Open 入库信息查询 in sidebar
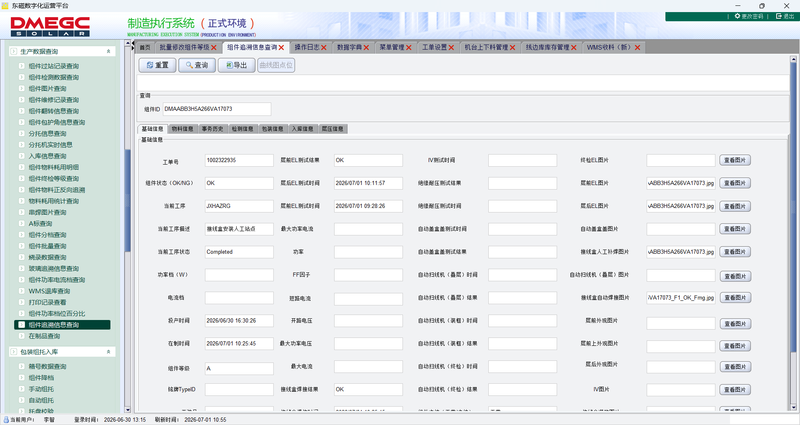The height and width of the screenshot is (425, 800). point(47,156)
